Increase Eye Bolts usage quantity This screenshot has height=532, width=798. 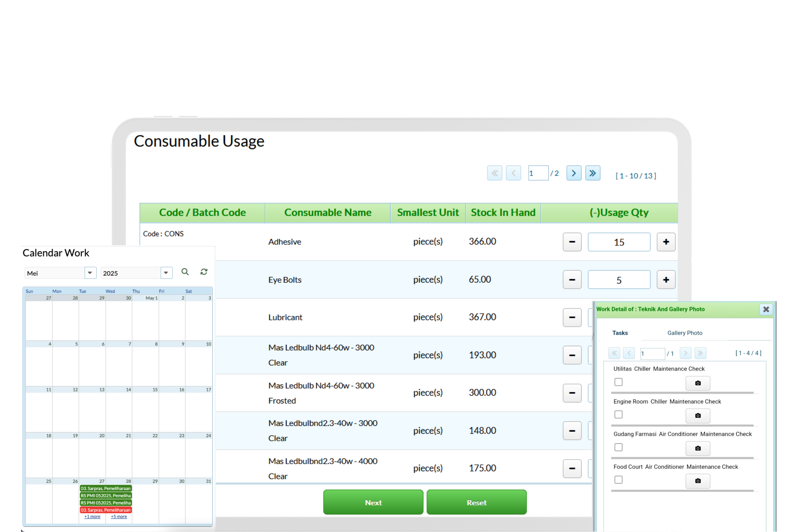point(666,280)
